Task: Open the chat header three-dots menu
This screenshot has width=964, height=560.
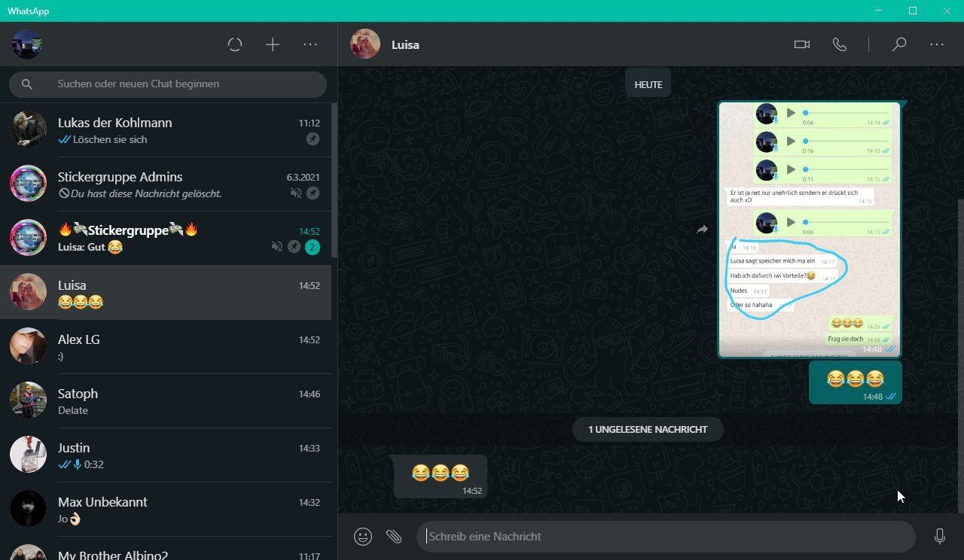Action: pyautogui.click(x=937, y=44)
